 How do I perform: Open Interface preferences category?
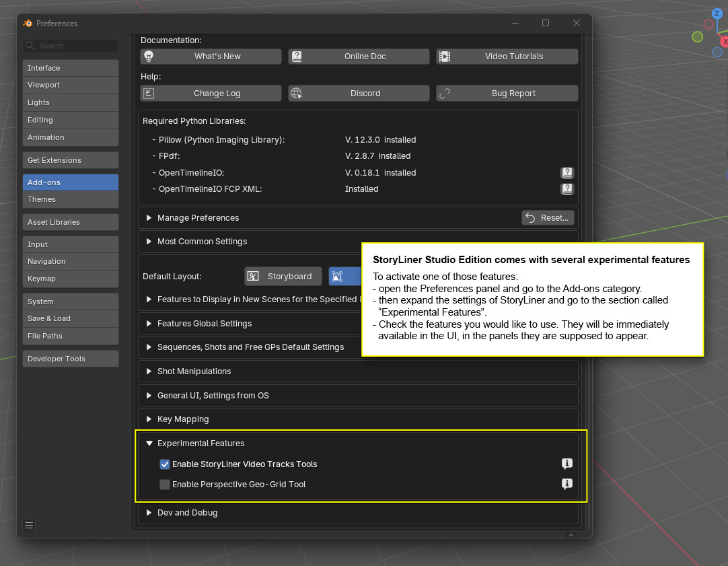pos(71,68)
